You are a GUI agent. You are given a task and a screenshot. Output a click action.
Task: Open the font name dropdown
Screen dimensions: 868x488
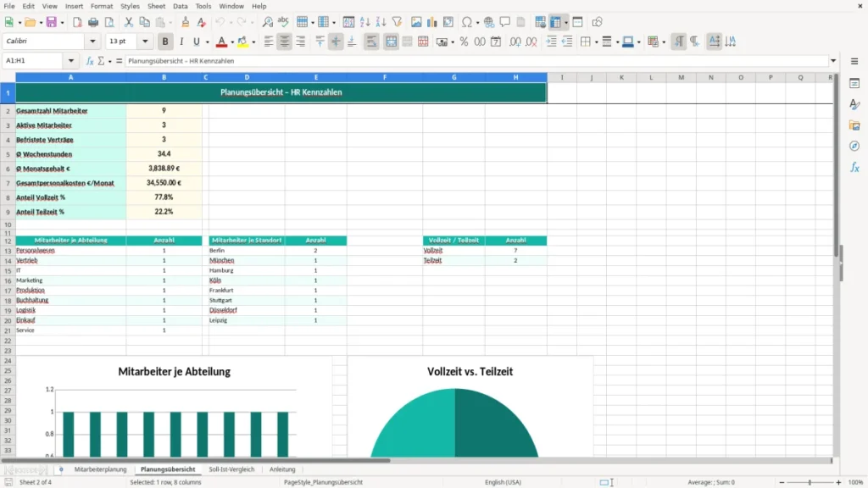(x=92, y=42)
